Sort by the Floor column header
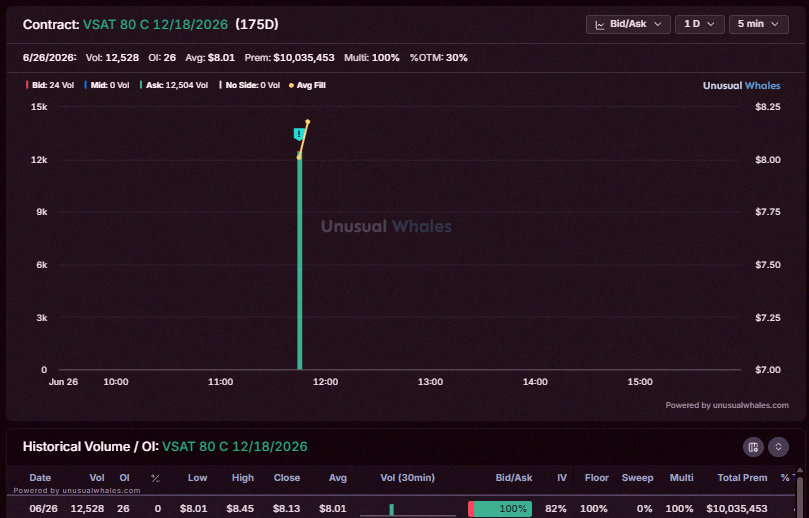This screenshot has width=809, height=518. tap(596, 478)
